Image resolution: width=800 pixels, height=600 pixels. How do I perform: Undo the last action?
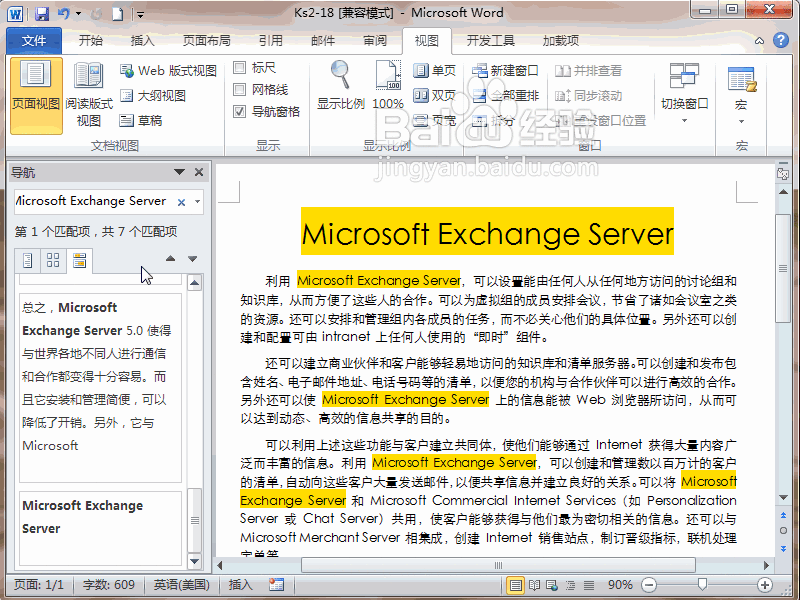63,14
